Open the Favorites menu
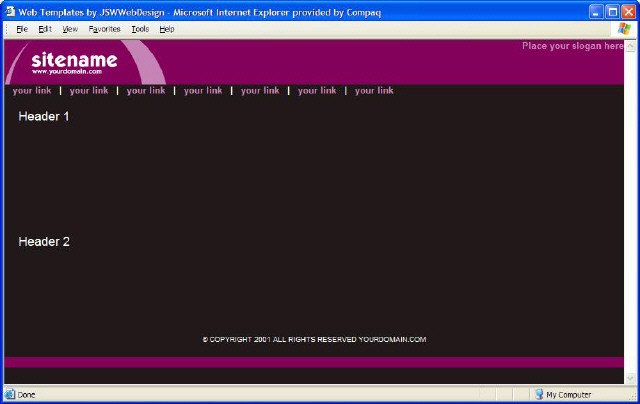This screenshot has width=640, height=404. [x=104, y=29]
